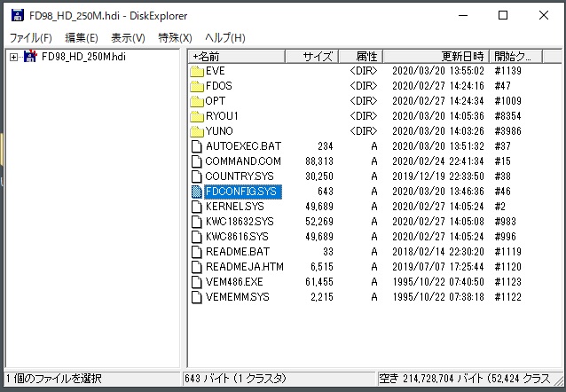Viewport: 566px width, 392px height.
Task: Click status text 1 個のファイルを選択
Action: pyautogui.click(x=54, y=379)
